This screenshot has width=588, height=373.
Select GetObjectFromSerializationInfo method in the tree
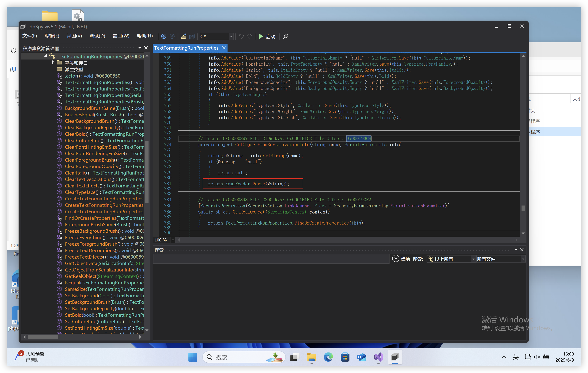click(104, 270)
